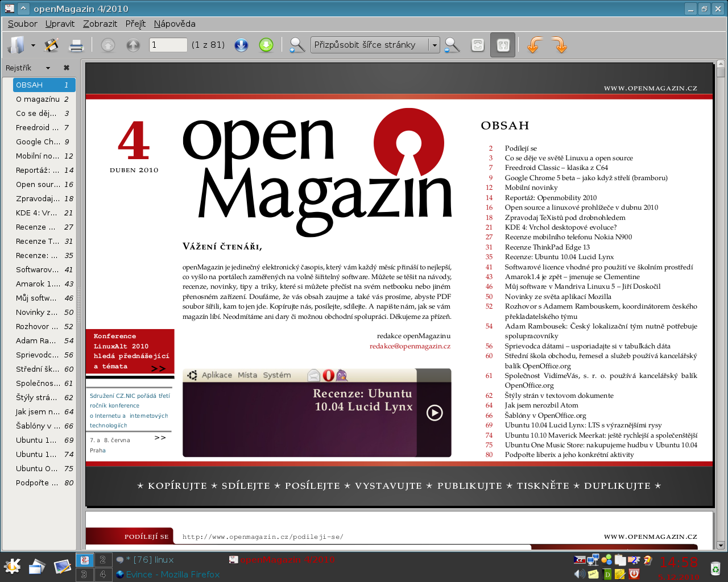The image size is (728, 582).
Task: Open the KDE application launcher
Action: (12, 566)
